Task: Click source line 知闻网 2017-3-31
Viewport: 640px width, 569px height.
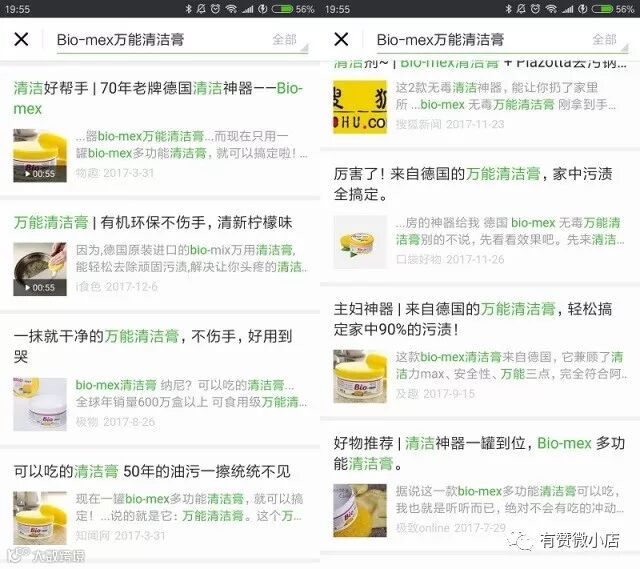Action: (120, 536)
